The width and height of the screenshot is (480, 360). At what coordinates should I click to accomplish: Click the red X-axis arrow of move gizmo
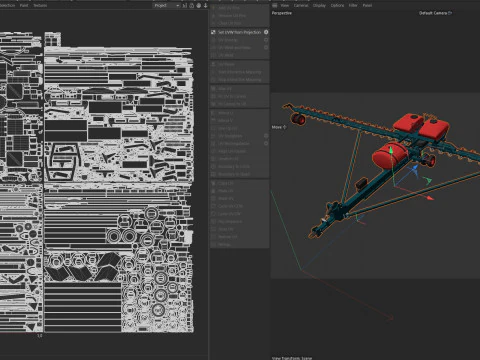[430, 198]
